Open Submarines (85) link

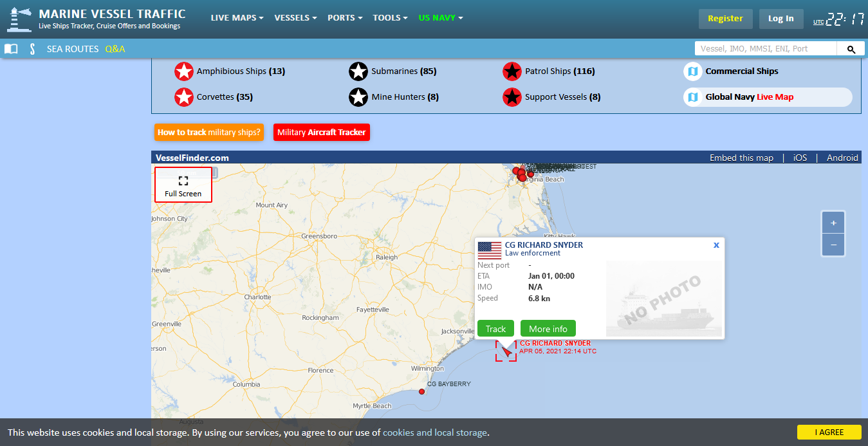click(x=404, y=71)
